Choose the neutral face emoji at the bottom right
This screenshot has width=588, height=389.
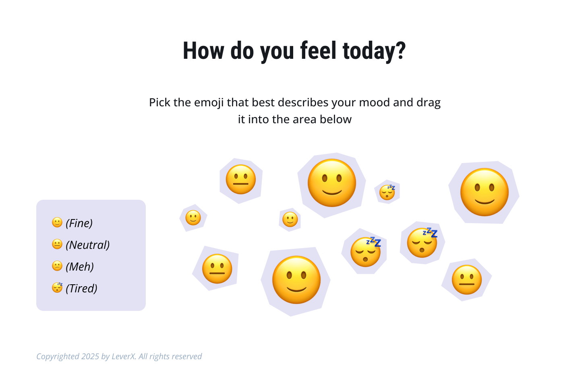[467, 280]
